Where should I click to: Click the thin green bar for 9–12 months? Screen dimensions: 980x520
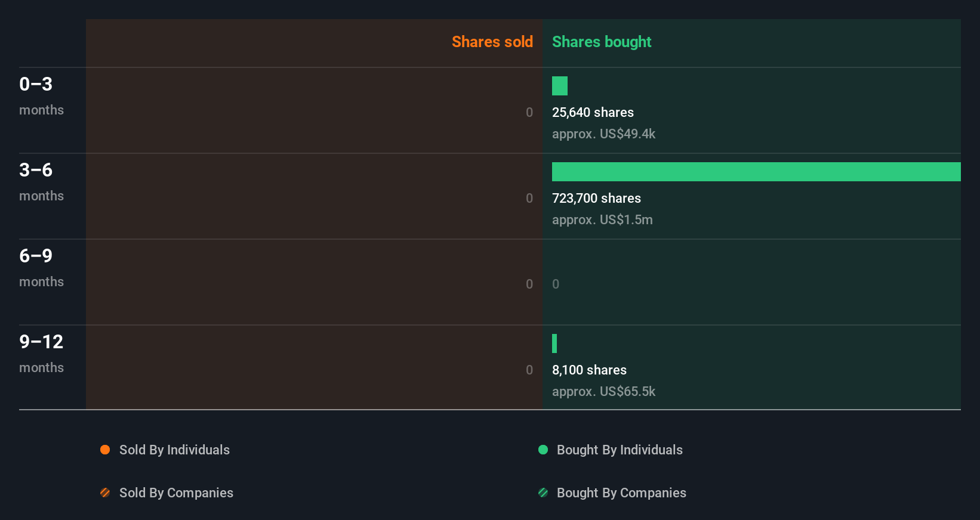[554, 343]
